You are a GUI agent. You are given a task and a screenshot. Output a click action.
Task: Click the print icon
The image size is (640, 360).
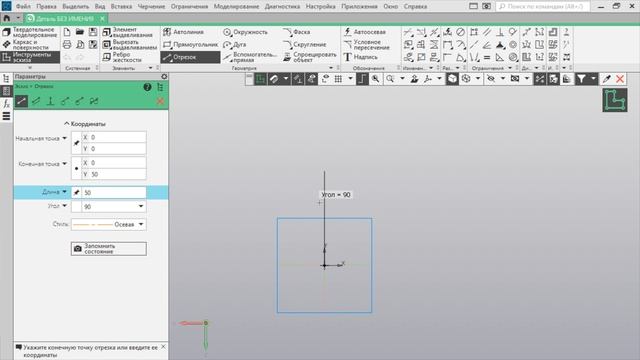coord(67,44)
